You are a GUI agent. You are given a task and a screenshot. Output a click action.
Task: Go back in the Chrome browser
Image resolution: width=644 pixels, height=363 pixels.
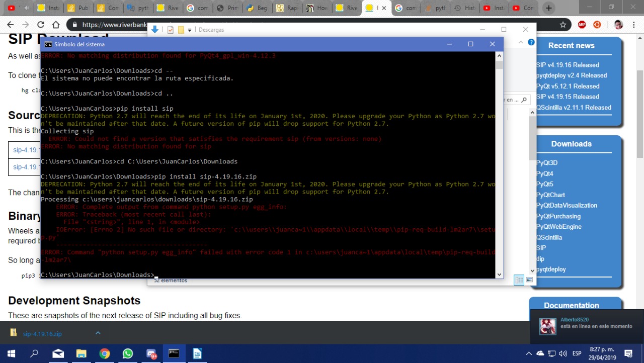tap(10, 25)
